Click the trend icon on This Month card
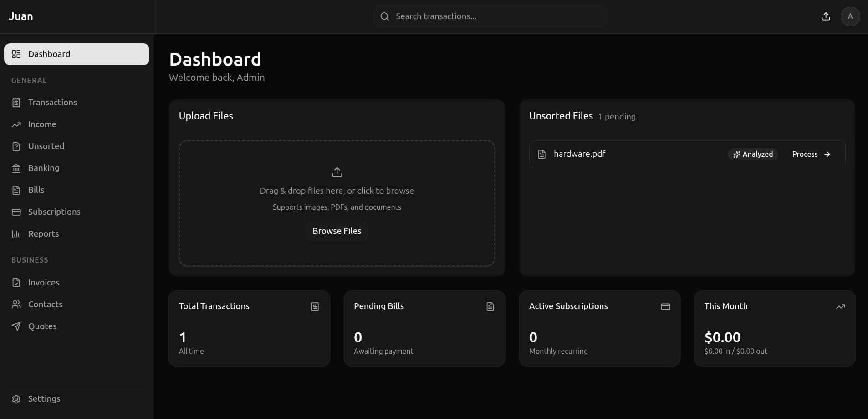Viewport: 868px width, 419px height. coord(841,306)
